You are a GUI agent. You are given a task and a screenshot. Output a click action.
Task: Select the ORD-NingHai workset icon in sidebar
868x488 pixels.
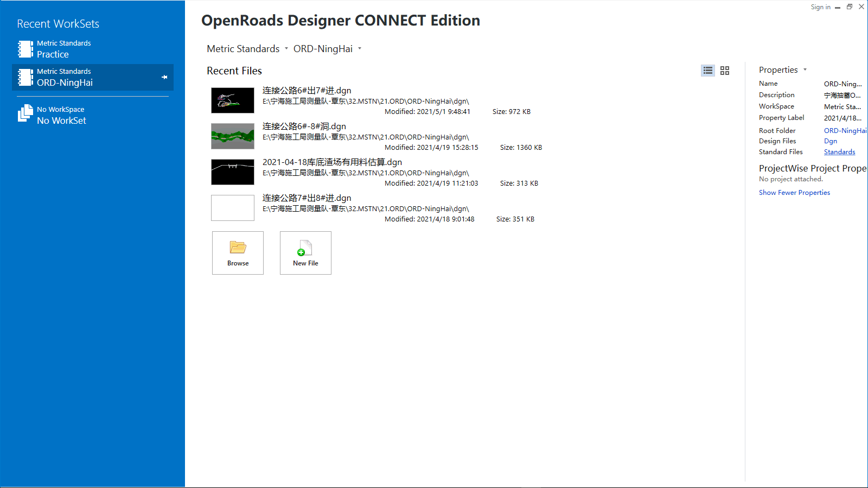tap(25, 77)
